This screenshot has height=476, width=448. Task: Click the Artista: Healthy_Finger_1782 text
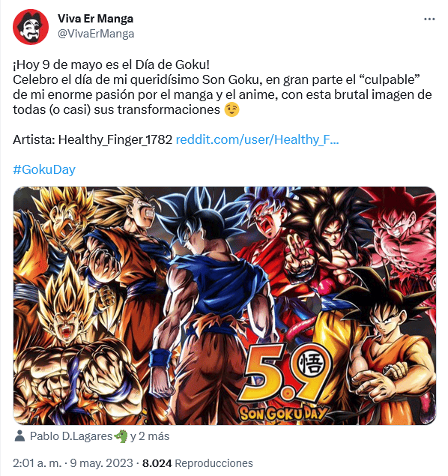(x=92, y=139)
